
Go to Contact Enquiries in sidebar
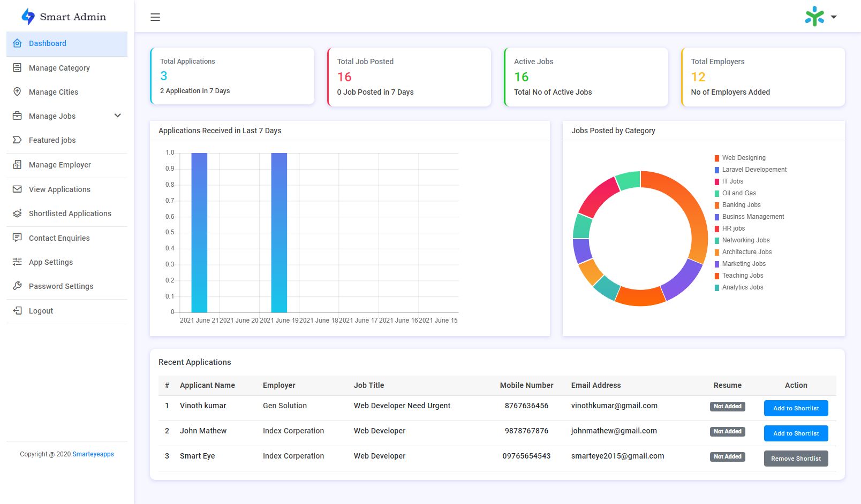click(59, 238)
